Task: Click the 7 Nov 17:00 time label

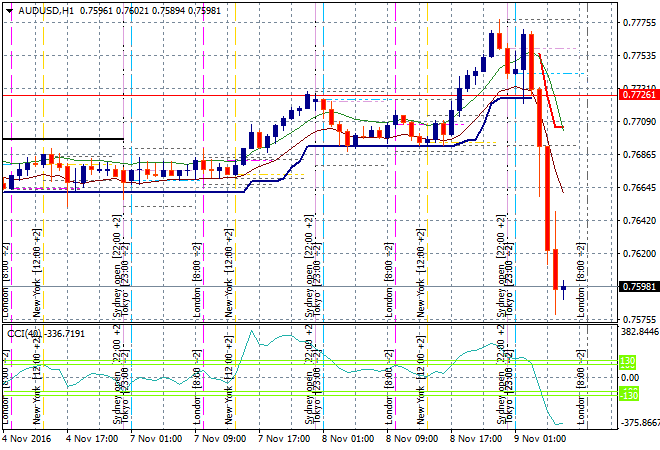Action: pos(285,439)
